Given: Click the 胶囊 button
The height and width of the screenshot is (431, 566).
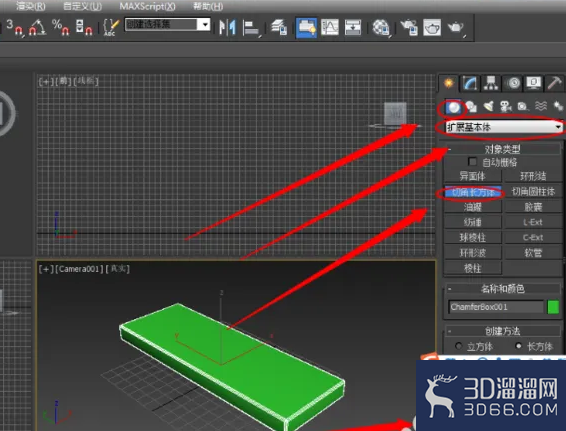Looking at the screenshot, I should (x=533, y=207).
